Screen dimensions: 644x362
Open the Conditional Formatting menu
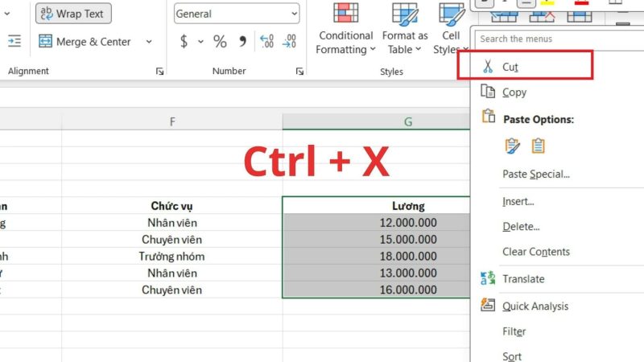[x=346, y=29]
